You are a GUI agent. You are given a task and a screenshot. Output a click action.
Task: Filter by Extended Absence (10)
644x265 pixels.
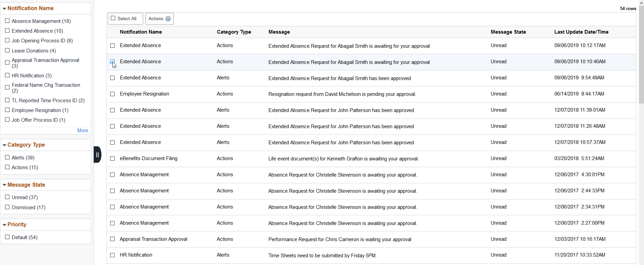pyautogui.click(x=7, y=31)
